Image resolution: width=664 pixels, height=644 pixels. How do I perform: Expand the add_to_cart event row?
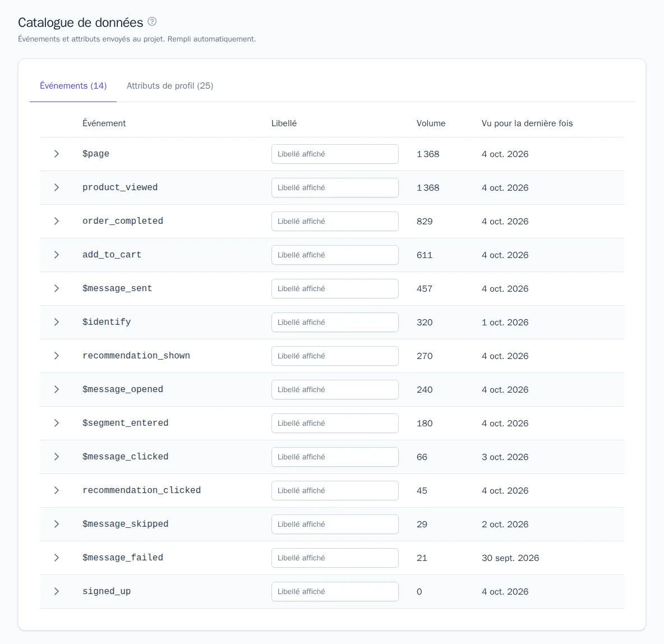tap(56, 255)
